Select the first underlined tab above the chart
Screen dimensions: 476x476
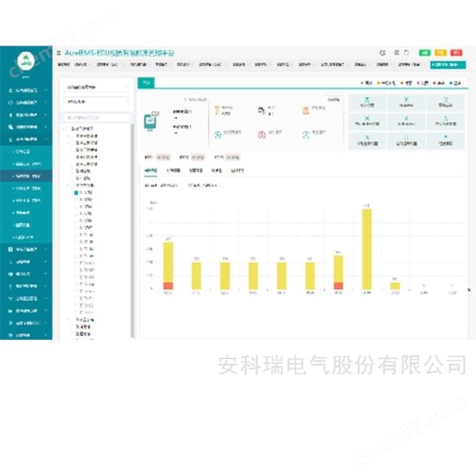(x=151, y=171)
